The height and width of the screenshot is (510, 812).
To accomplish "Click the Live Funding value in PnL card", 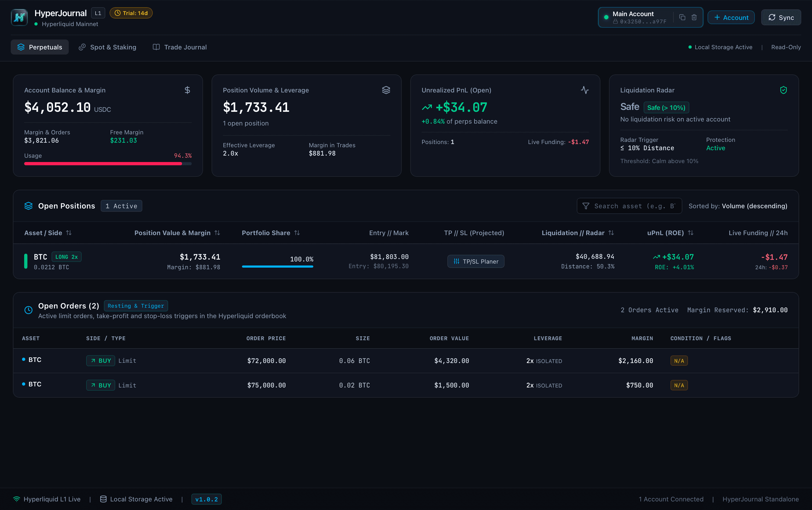I will (578, 142).
